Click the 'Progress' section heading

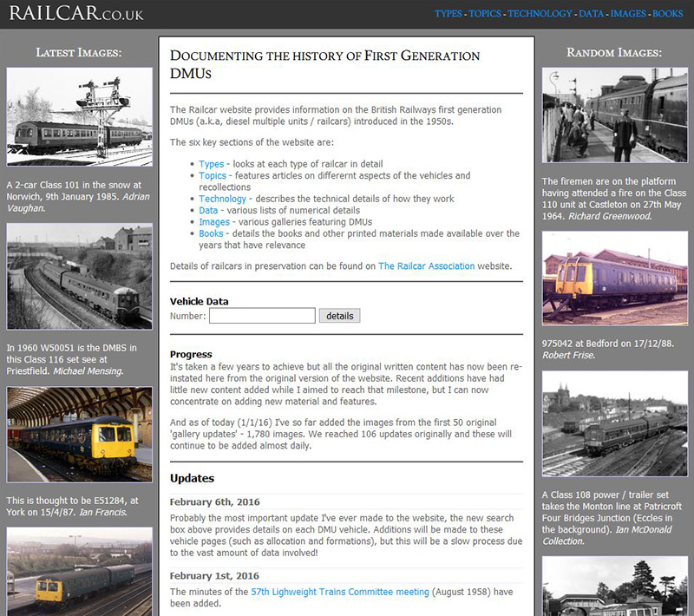[x=191, y=355]
